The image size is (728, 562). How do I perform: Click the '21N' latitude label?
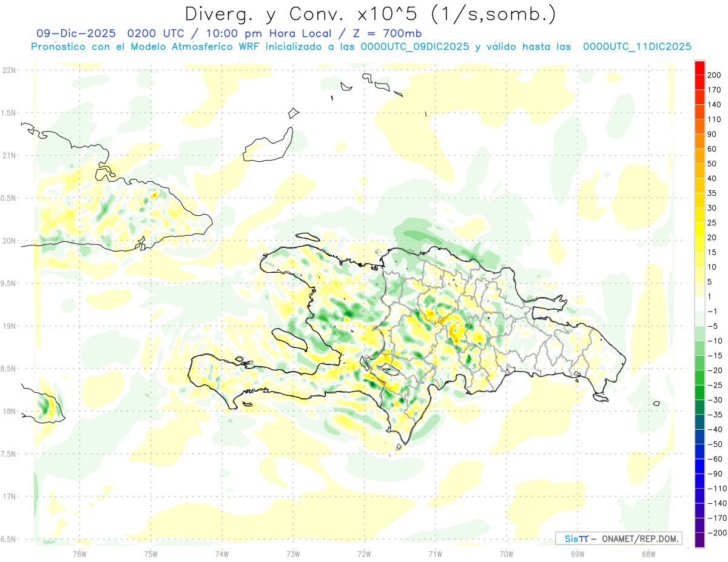(x=9, y=155)
